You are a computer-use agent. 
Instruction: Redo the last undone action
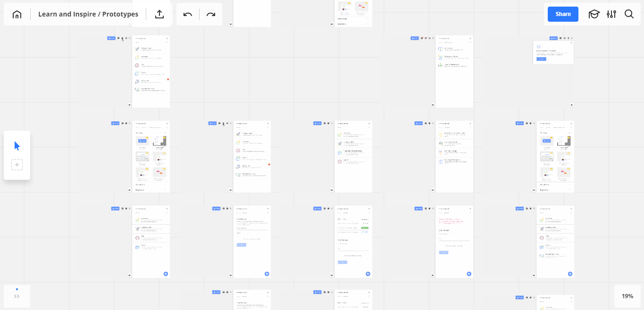[x=211, y=14]
